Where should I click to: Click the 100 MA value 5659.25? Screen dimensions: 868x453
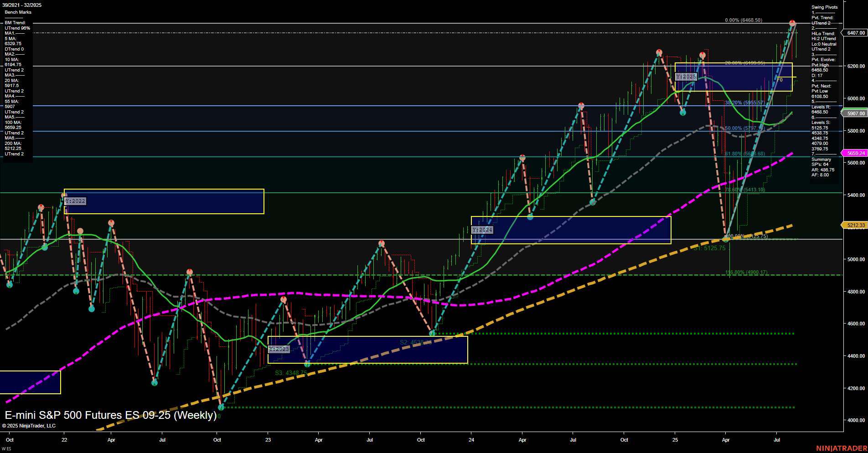point(13,128)
